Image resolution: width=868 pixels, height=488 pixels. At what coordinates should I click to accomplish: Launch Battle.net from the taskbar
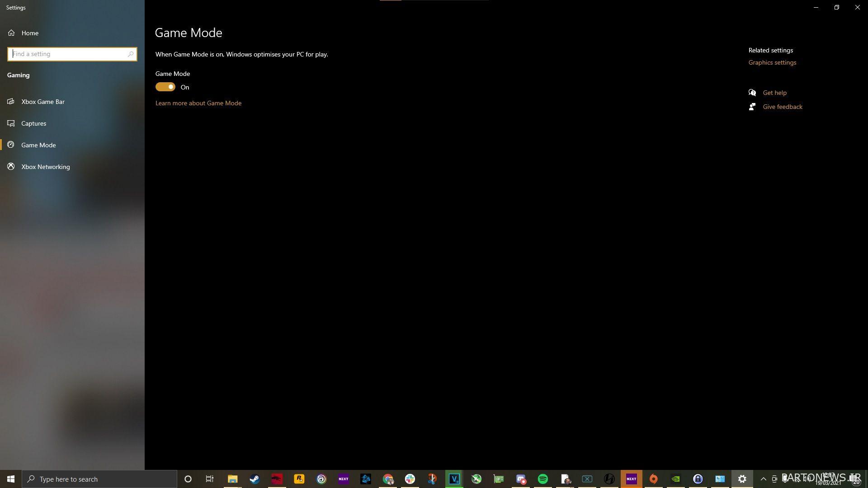(x=366, y=479)
